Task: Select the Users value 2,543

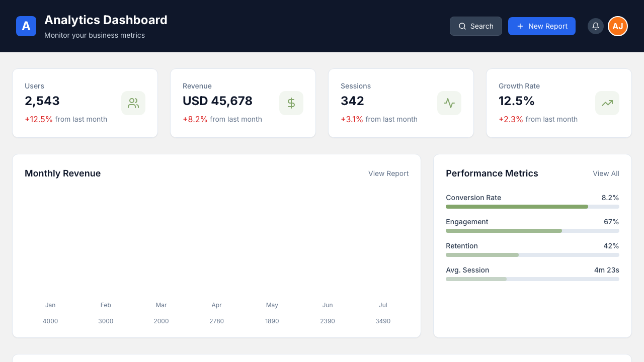Action: pos(42,101)
